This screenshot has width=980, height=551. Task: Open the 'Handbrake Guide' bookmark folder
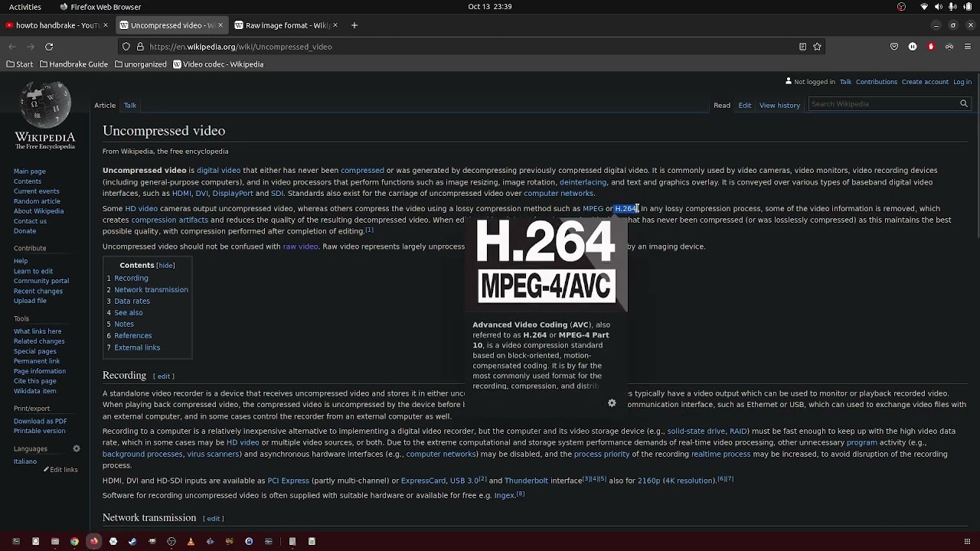pyautogui.click(x=73, y=64)
